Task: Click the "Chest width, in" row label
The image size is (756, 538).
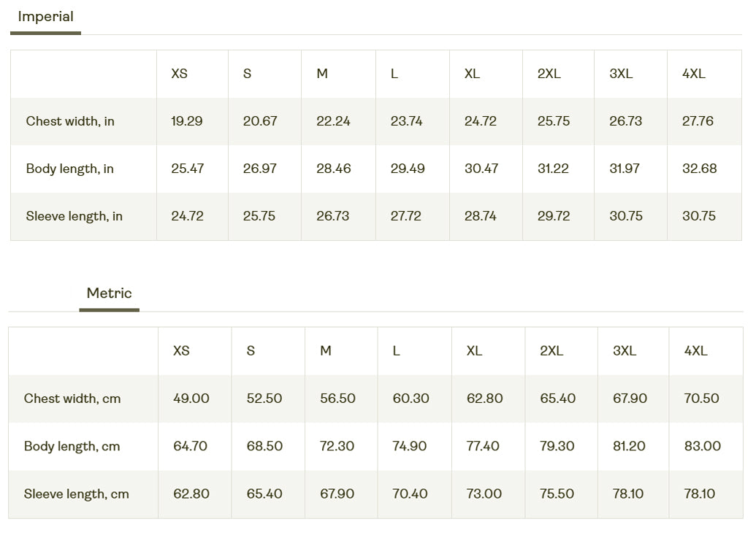Action: click(x=70, y=121)
